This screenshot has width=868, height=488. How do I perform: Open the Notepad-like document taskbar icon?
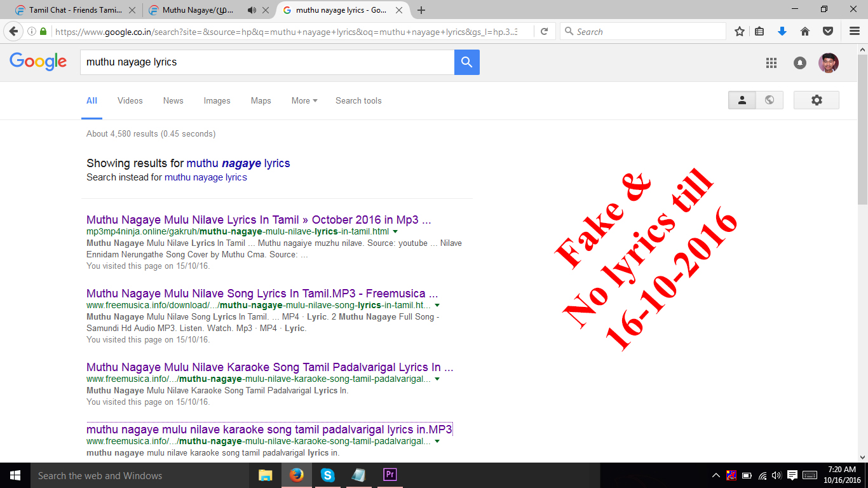click(358, 475)
